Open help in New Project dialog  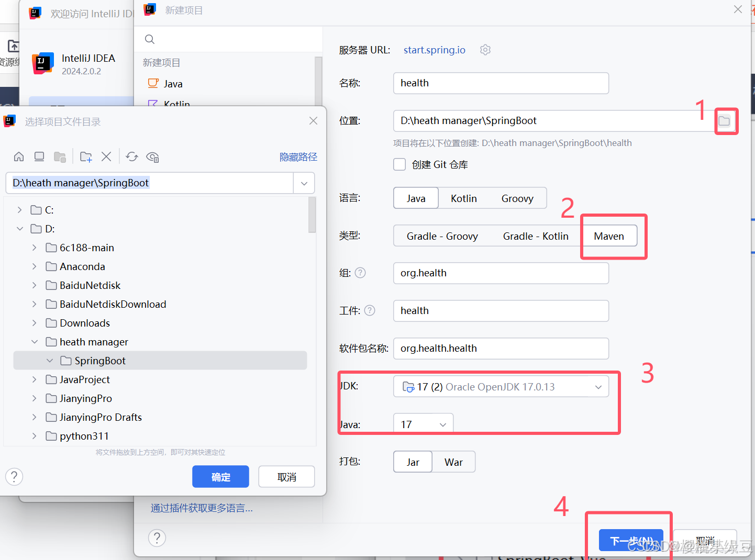(x=157, y=538)
